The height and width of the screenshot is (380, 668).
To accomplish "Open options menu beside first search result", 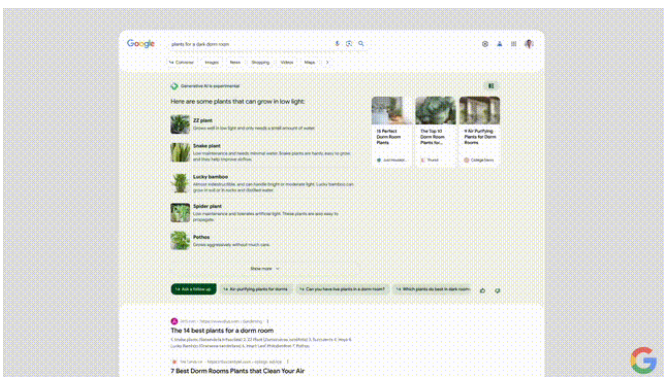I will [268, 321].
